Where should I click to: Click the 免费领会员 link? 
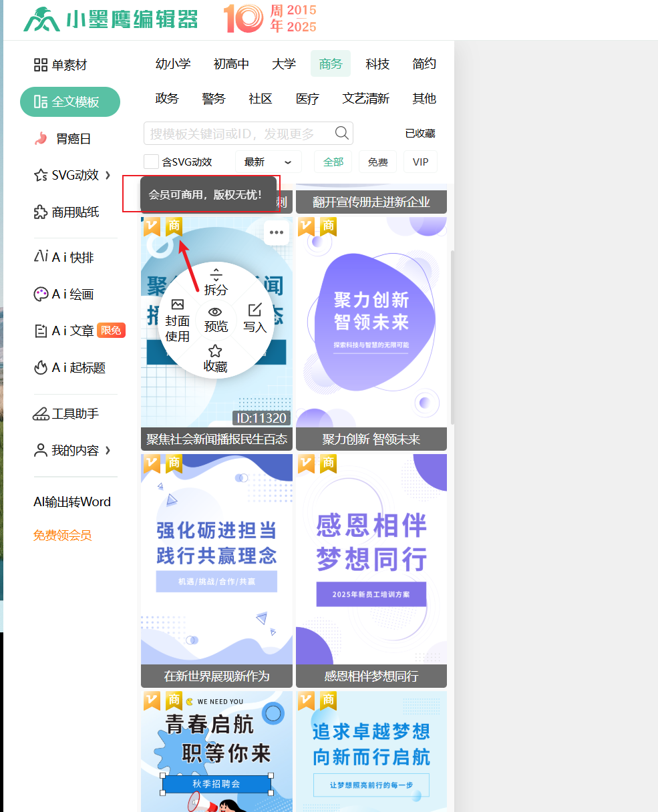click(x=63, y=536)
